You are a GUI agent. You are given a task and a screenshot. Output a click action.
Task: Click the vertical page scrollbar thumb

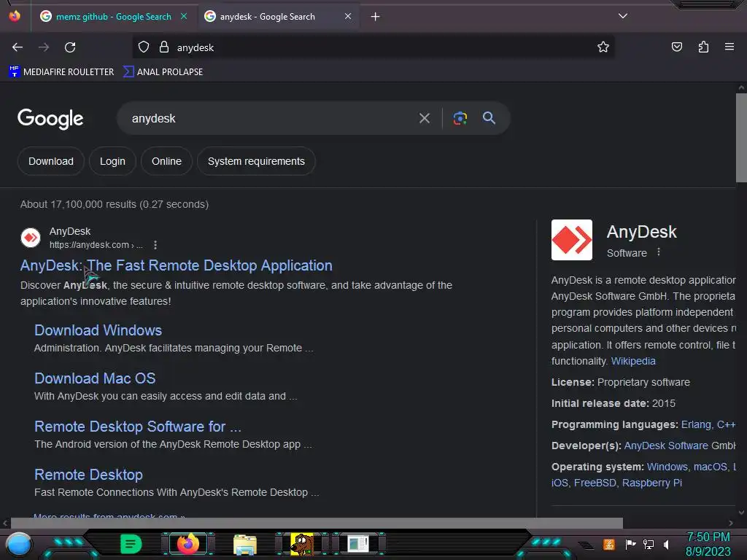(741, 138)
